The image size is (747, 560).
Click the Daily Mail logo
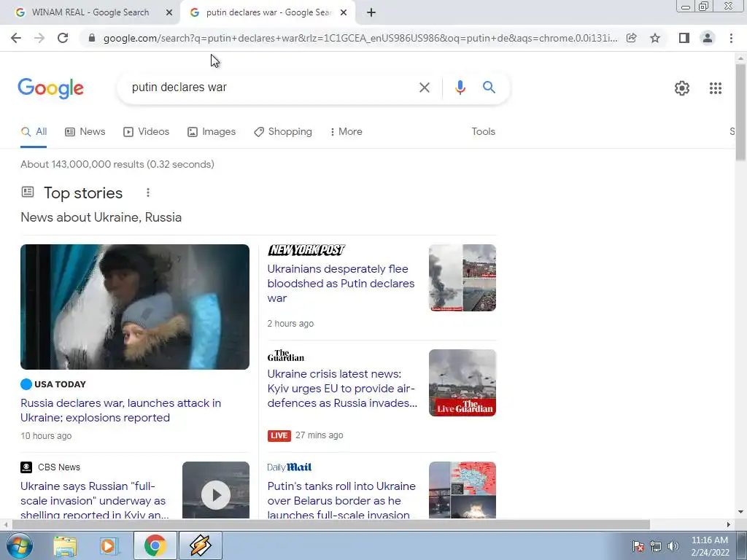coord(289,467)
